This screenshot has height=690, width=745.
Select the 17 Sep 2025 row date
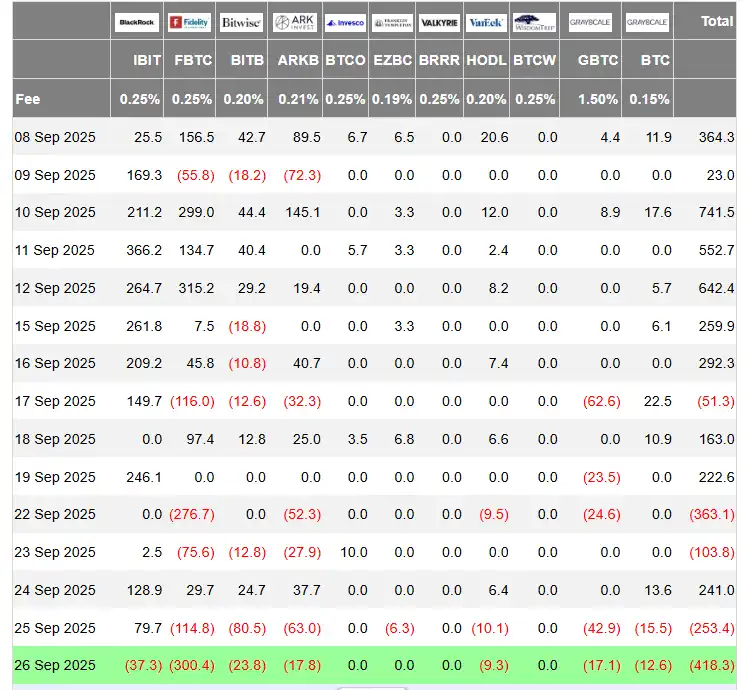click(x=55, y=401)
